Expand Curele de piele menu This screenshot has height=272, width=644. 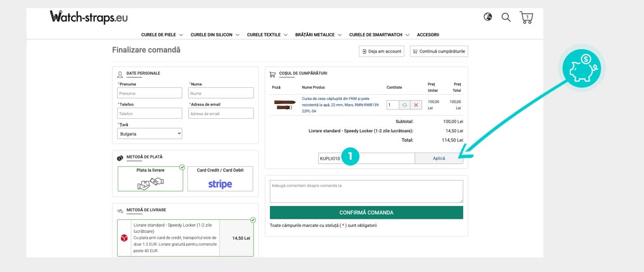(162, 35)
